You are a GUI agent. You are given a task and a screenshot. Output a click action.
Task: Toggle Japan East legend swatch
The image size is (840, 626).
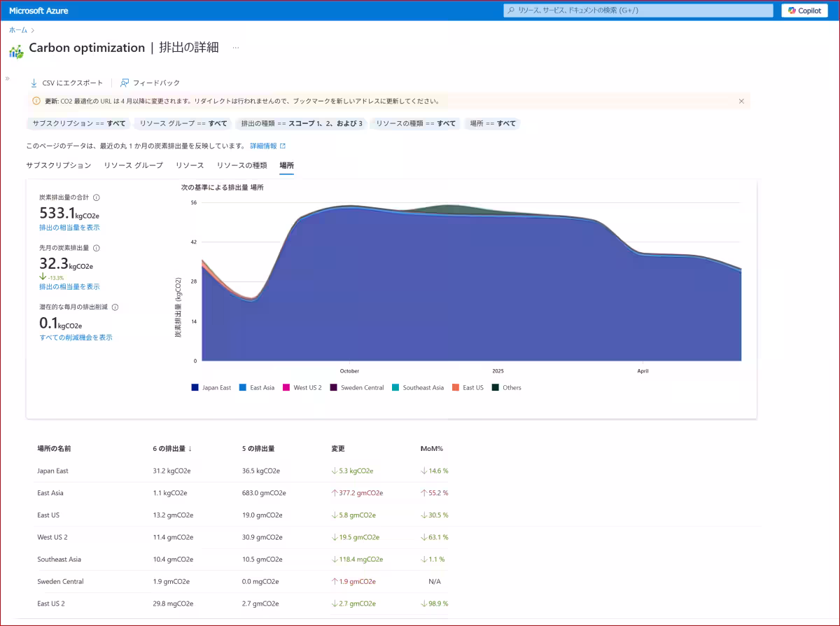click(x=195, y=387)
